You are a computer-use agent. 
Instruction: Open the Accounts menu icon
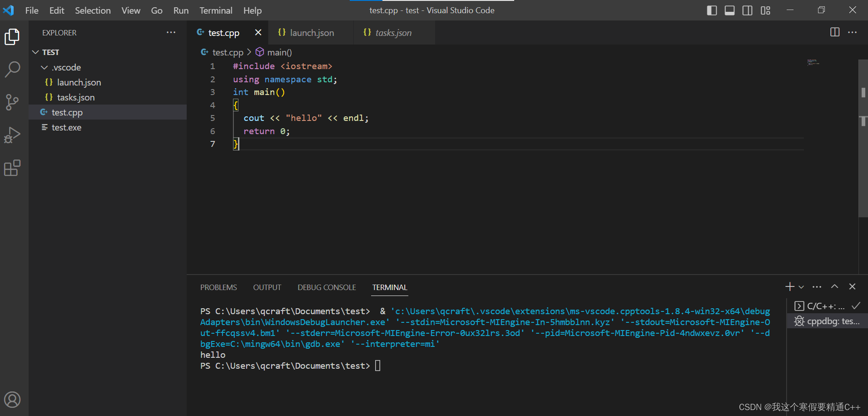12,400
